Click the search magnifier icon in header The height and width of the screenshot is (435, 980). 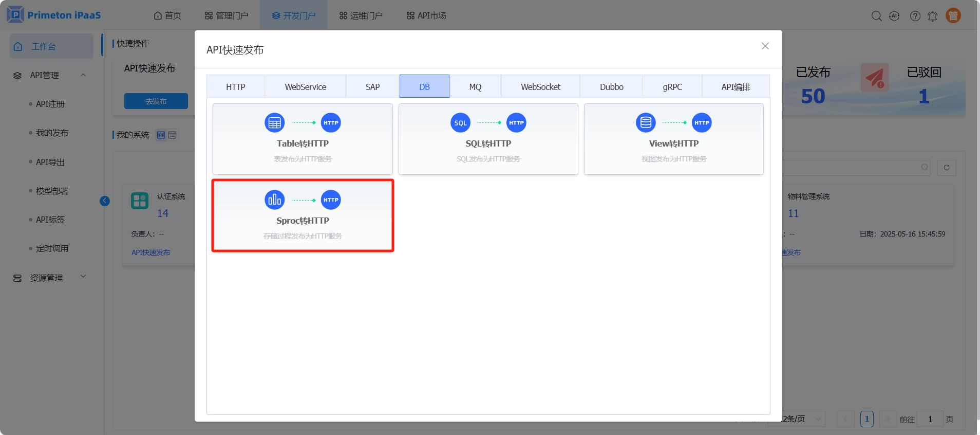point(876,16)
